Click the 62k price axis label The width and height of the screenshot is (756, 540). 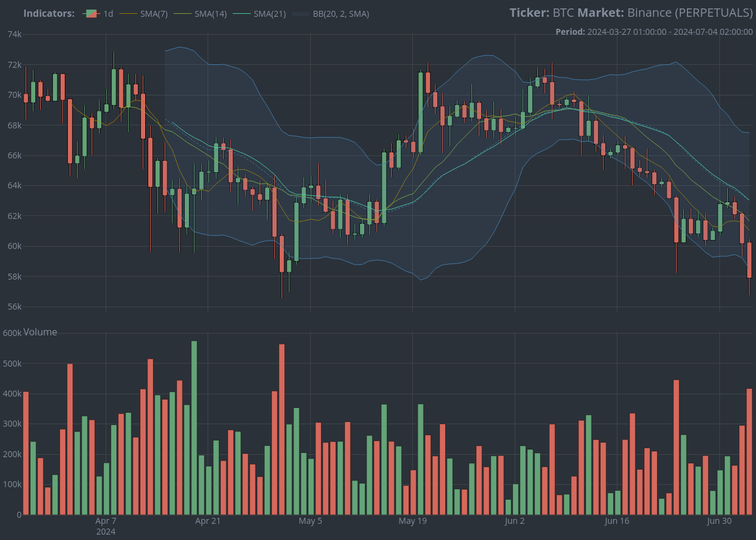pos(14,216)
